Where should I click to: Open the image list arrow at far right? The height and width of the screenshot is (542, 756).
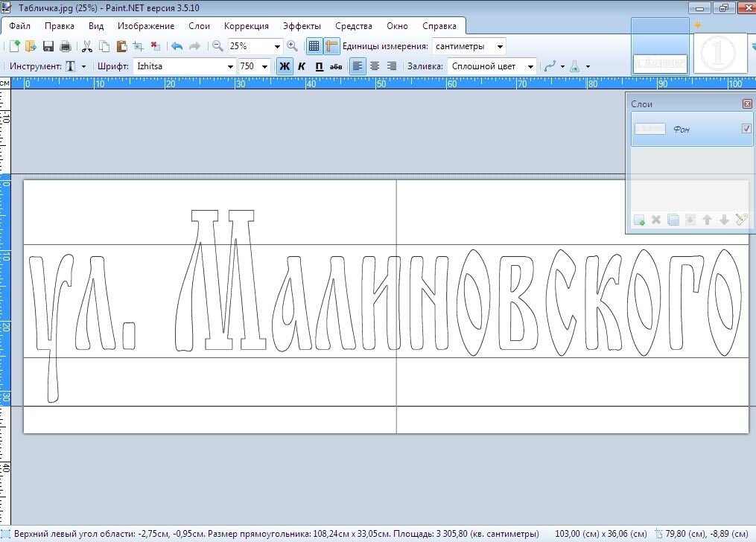click(753, 47)
